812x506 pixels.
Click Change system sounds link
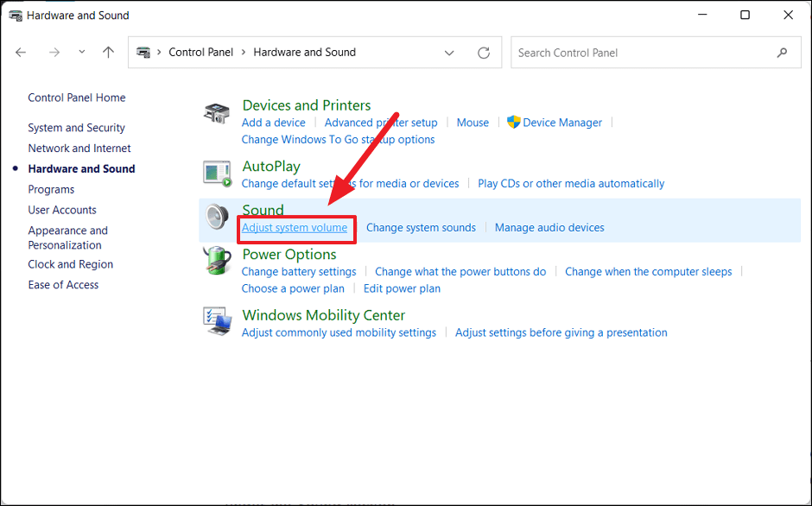(421, 228)
